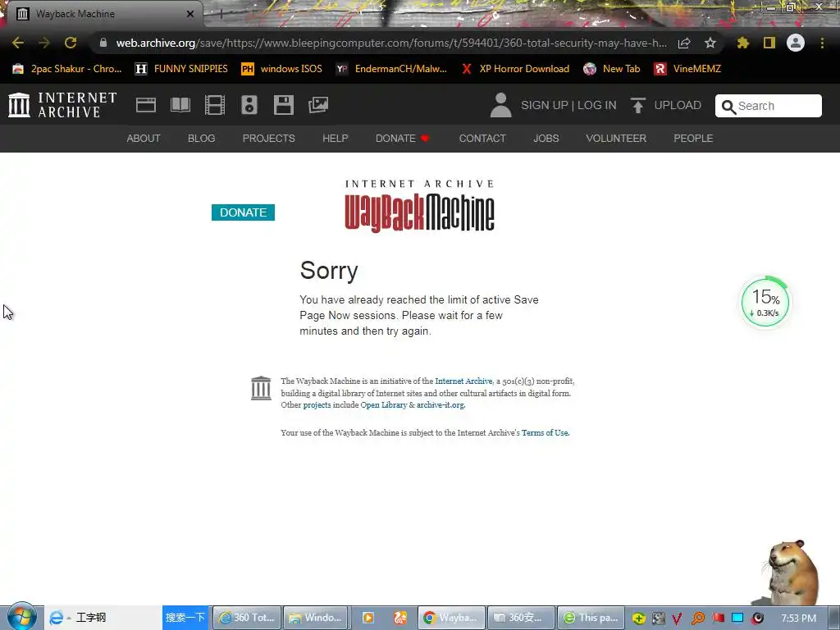This screenshot has height=630, width=840.
Task: Open the HELP menu item
Action: (x=336, y=138)
